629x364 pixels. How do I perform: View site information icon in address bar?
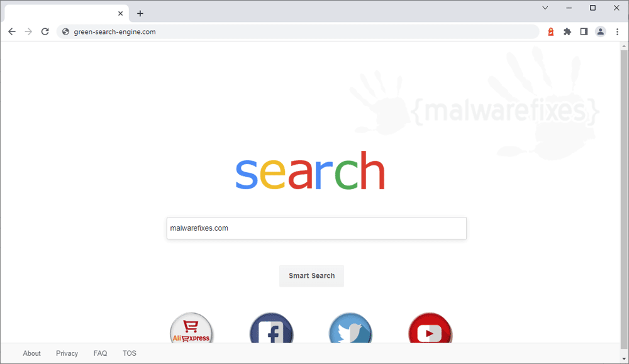coord(65,31)
